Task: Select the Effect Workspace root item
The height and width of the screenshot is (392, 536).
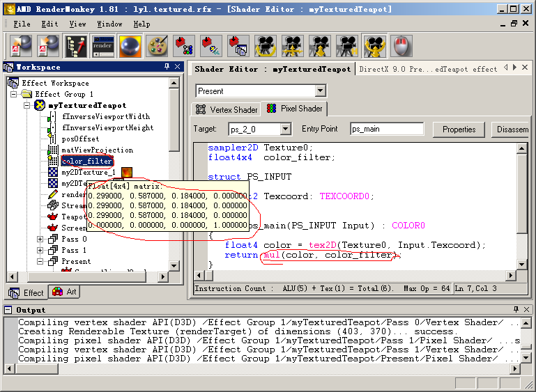Action: (55, 83)
